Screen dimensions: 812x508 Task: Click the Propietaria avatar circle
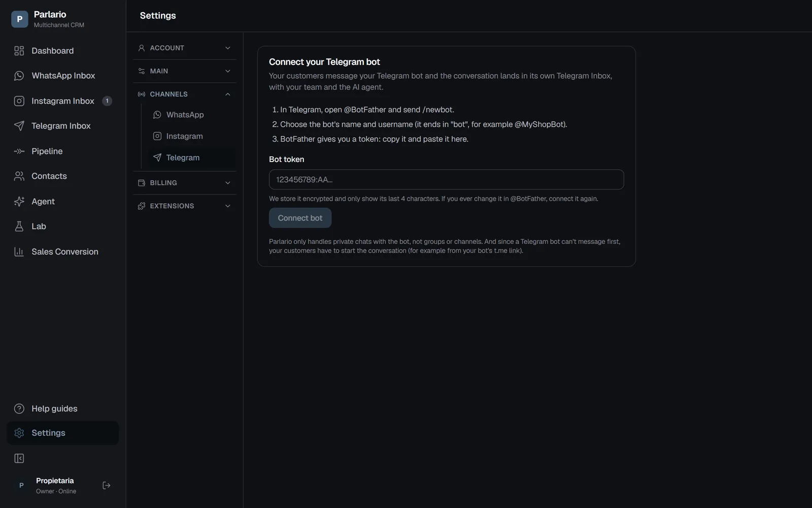click(21, 486)
